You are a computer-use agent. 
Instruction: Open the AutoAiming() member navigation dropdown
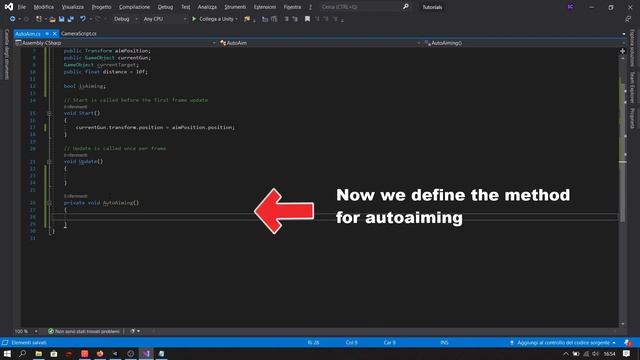coord(523,43)
